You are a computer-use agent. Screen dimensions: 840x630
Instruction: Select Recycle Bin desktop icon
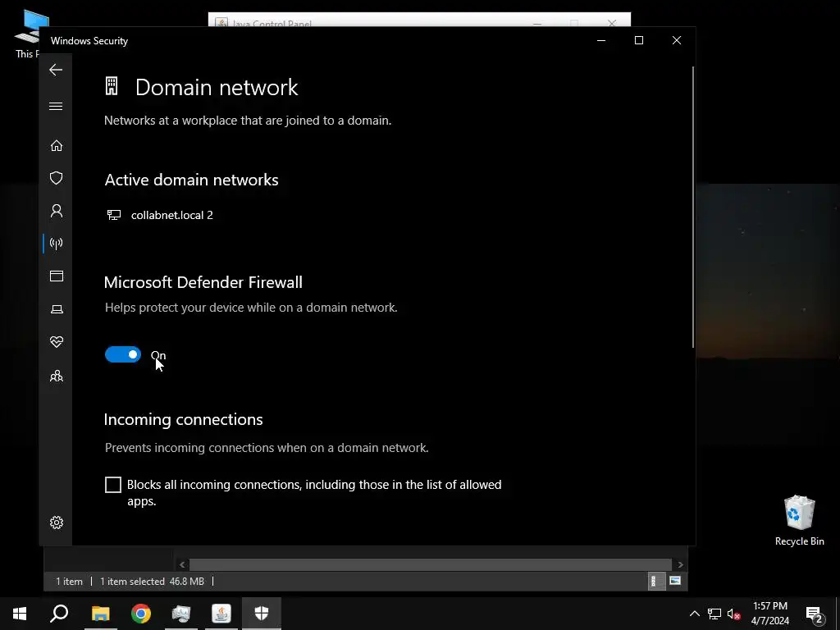click(799, 521)
